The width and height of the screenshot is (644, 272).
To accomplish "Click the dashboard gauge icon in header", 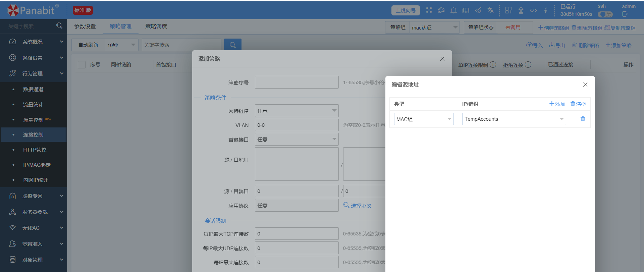I will (x=441, y=10).
